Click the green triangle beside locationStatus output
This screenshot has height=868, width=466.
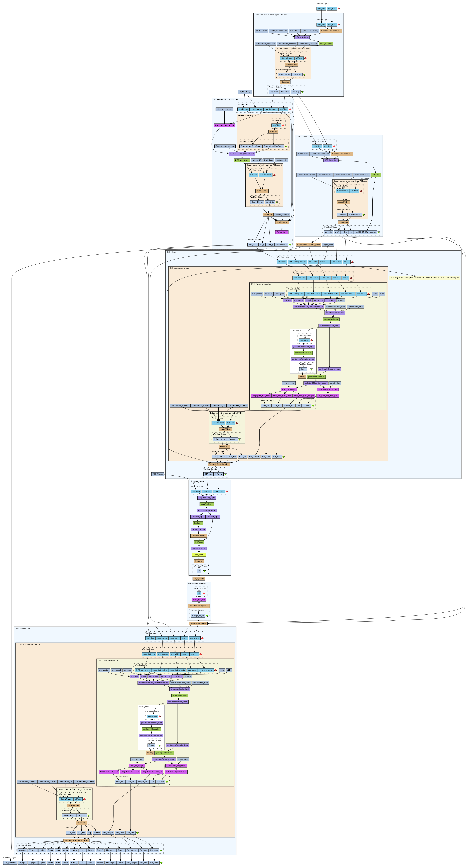coord(290,245)
